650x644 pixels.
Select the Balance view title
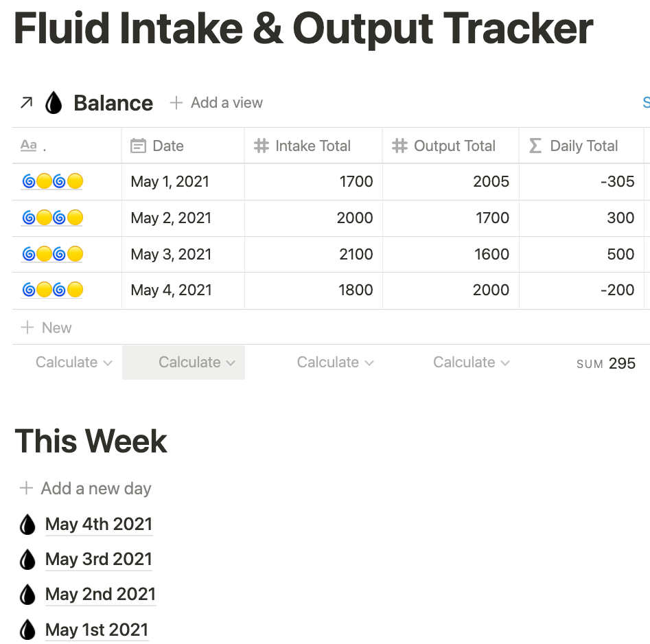click(113, 103)
